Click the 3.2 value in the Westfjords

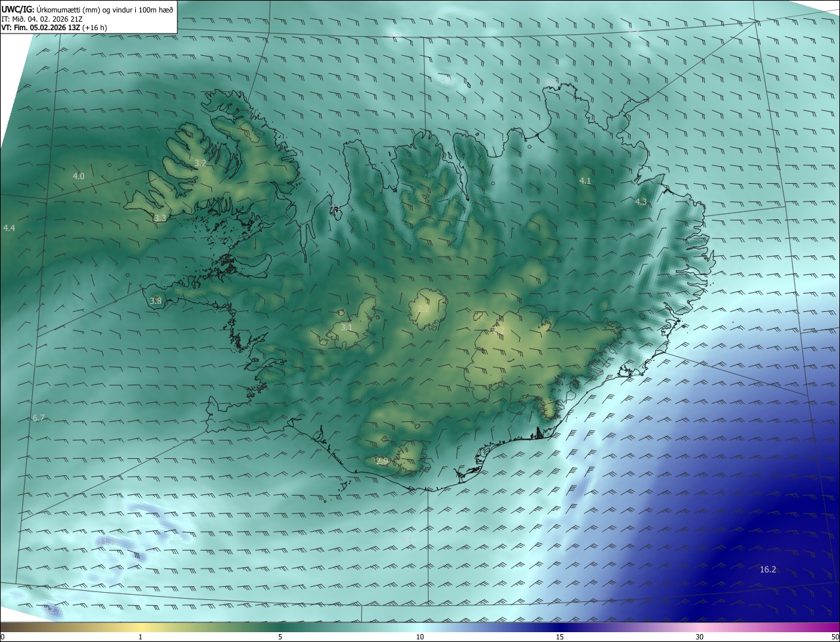point(201,163)
